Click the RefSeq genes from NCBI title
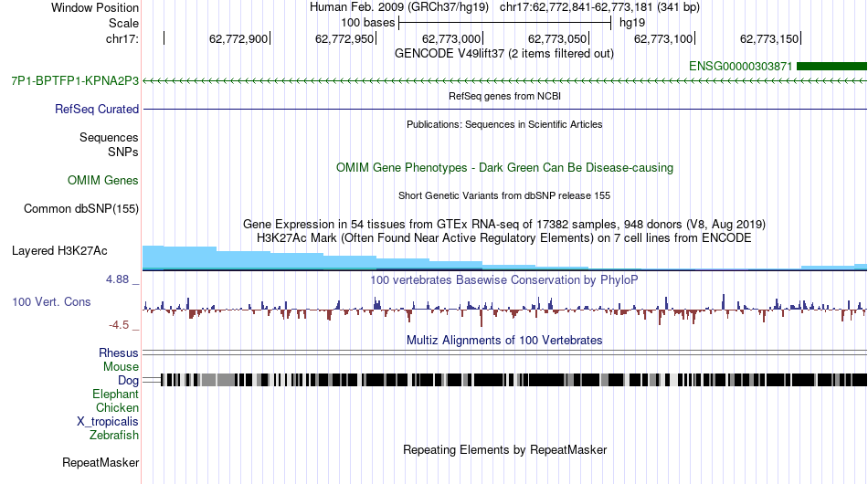Image resolution: width=868 pixels, height=484 pixels. coord(505,96)
